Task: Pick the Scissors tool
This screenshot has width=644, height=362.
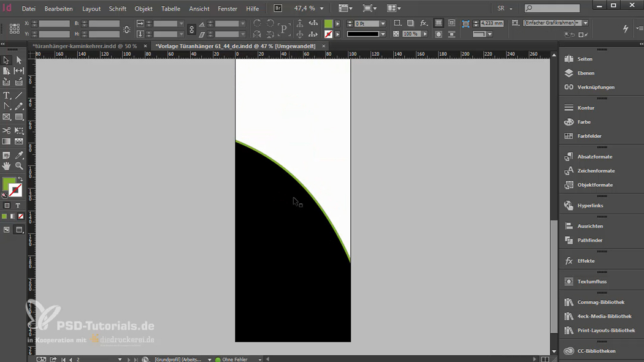Action: tap(7, 130)
